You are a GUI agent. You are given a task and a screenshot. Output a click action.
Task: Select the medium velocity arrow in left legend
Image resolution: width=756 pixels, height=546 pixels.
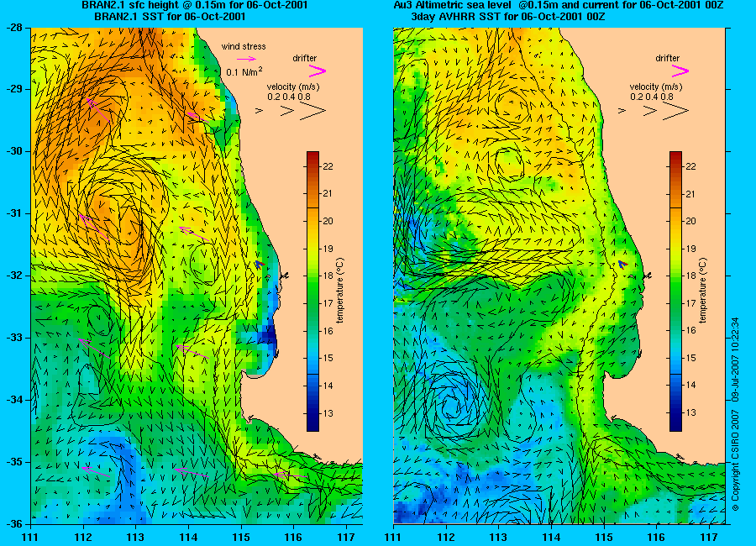(287, 111)
